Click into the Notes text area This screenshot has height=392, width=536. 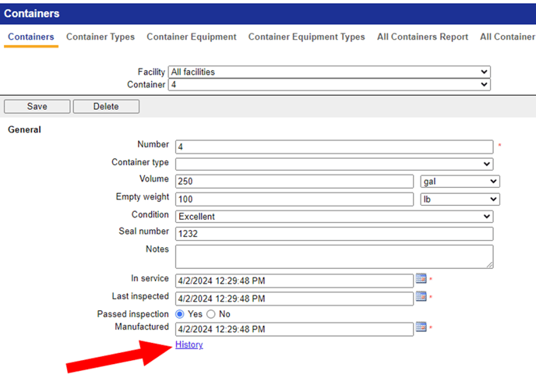tap(334, 256)
